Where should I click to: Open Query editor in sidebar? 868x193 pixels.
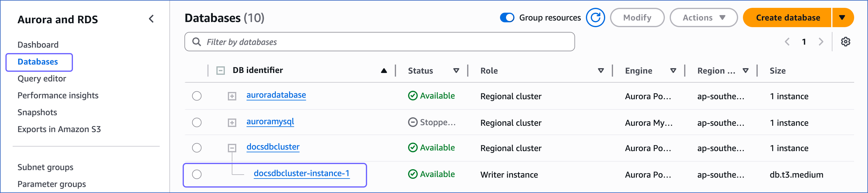42,79
